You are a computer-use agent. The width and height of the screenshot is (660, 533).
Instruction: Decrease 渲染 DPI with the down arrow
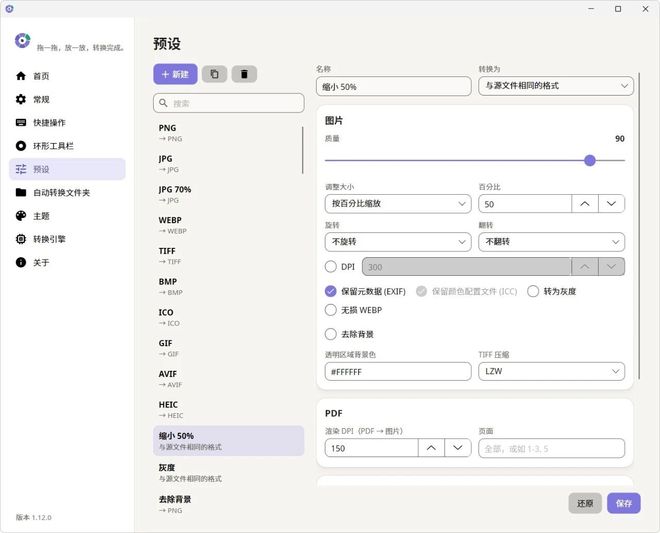coord(458,448)
